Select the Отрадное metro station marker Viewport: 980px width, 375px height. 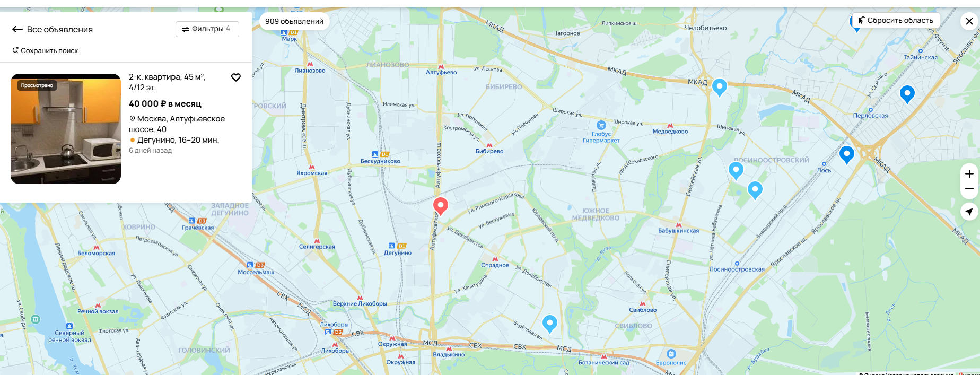coord(495,259)
